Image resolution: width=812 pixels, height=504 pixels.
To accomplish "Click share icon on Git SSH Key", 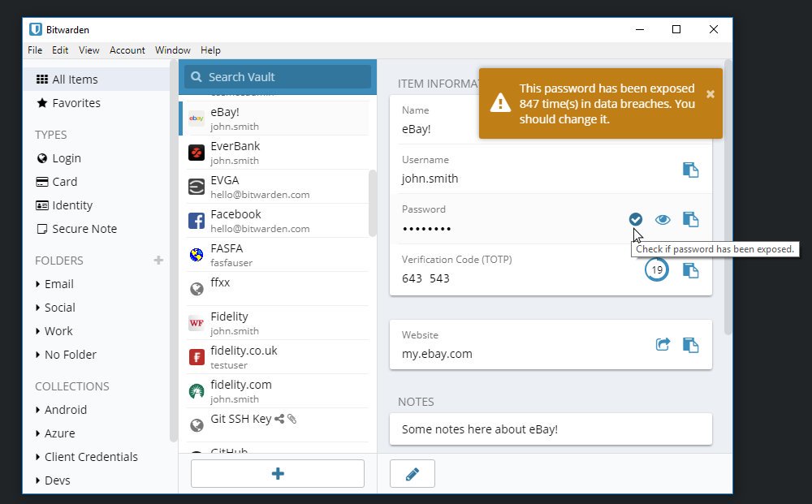I will coord(279,419).
